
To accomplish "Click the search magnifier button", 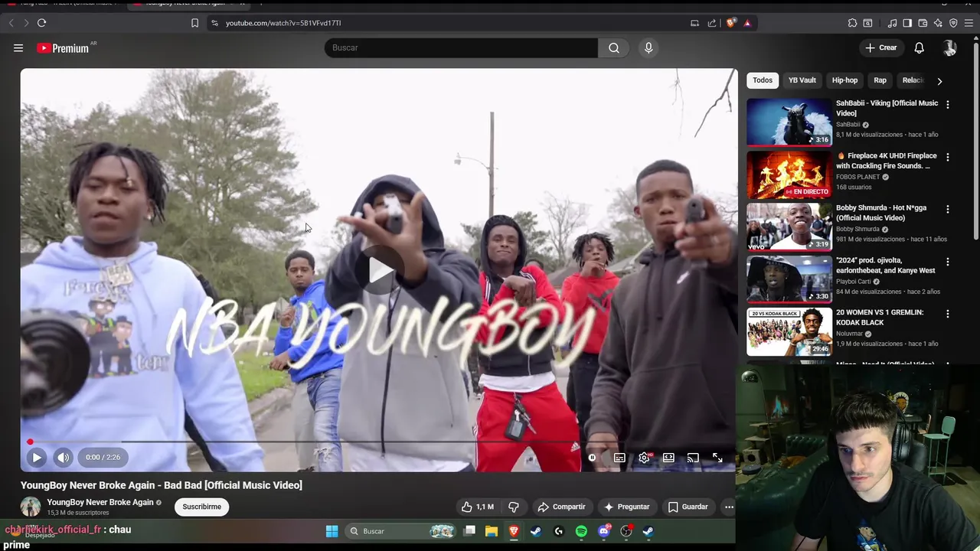I will coord(613,47).
